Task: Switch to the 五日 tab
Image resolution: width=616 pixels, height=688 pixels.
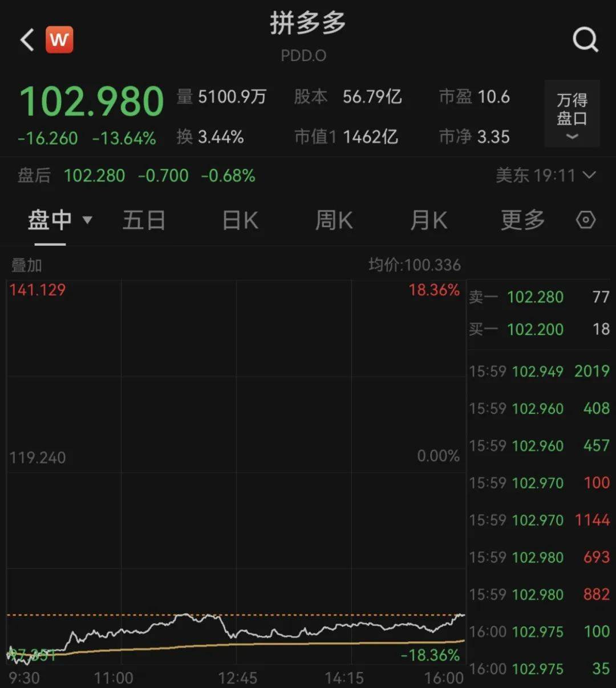Action: tap(144, 220)
